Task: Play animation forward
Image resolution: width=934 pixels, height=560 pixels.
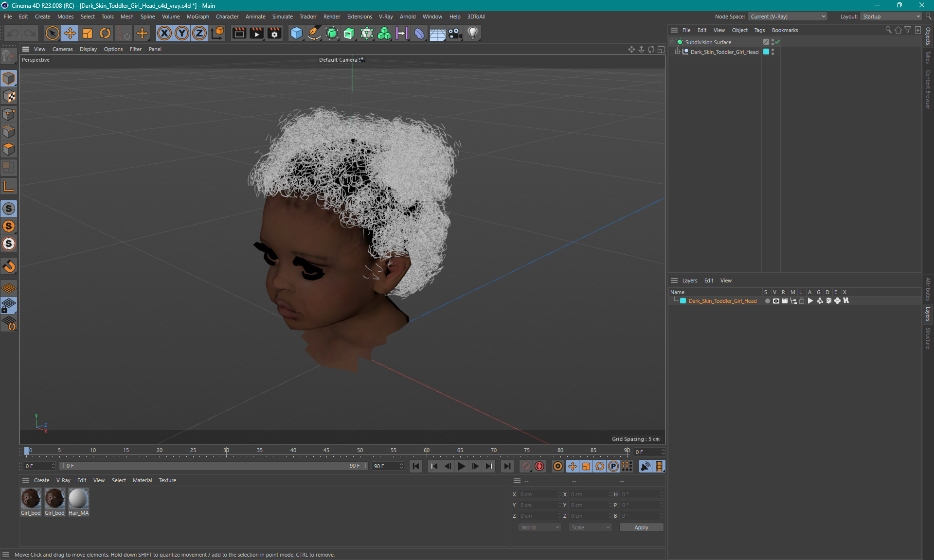Action: (x=462, y=466)
